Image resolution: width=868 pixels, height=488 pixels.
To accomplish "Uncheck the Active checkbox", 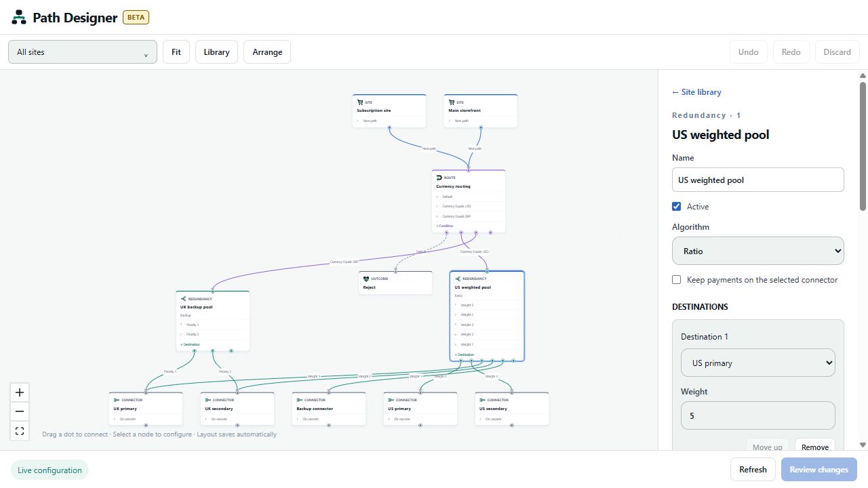I will [x=676, y=206].
